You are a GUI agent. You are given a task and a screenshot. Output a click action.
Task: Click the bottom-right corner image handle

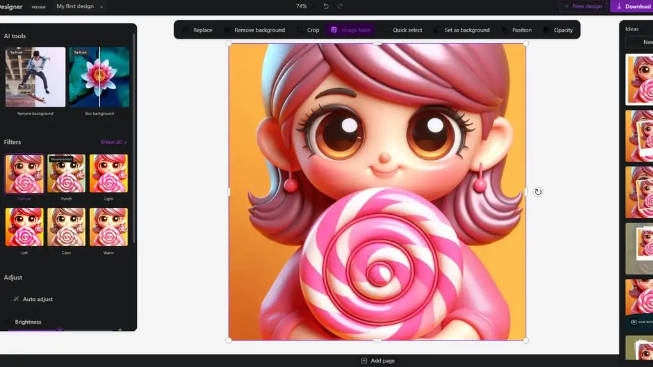526,340
